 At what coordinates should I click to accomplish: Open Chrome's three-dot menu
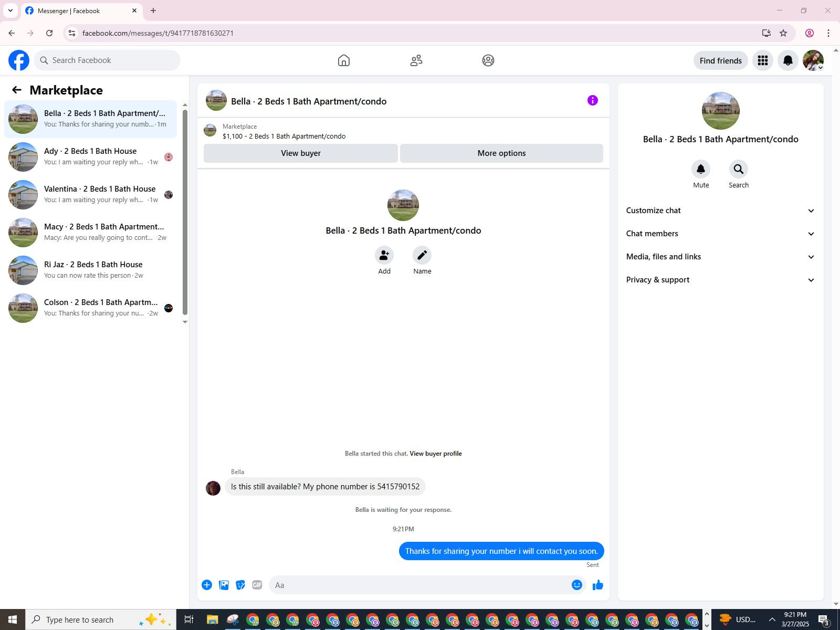pyautogui.click(x=828, y=33)
